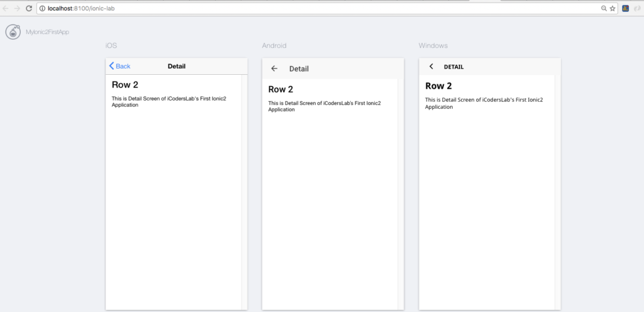Bookmark page using the star icon

pyautogui.click(x=613, y=8)
